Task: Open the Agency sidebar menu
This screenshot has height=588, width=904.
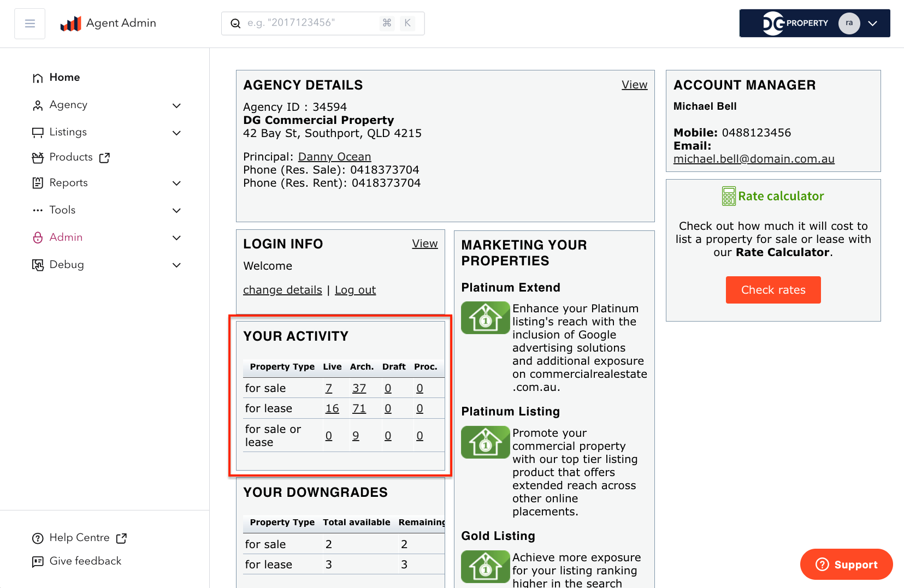Action: point(68,105)
